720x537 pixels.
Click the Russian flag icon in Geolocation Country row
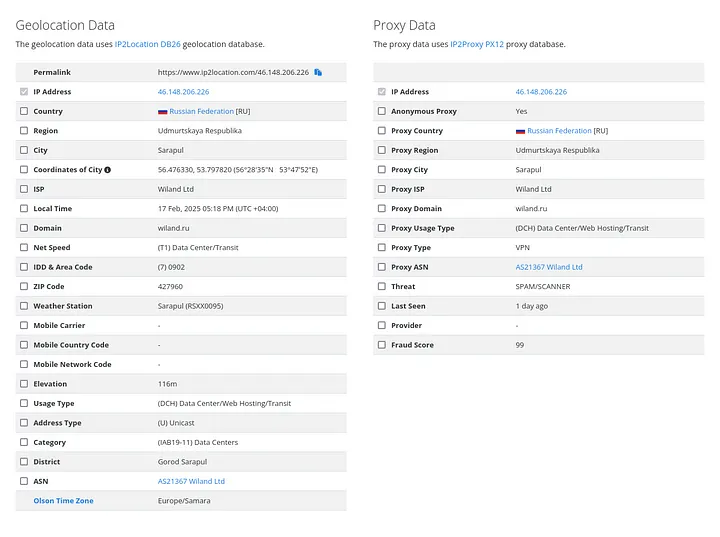pyautogui.click(x=162, y=111)
